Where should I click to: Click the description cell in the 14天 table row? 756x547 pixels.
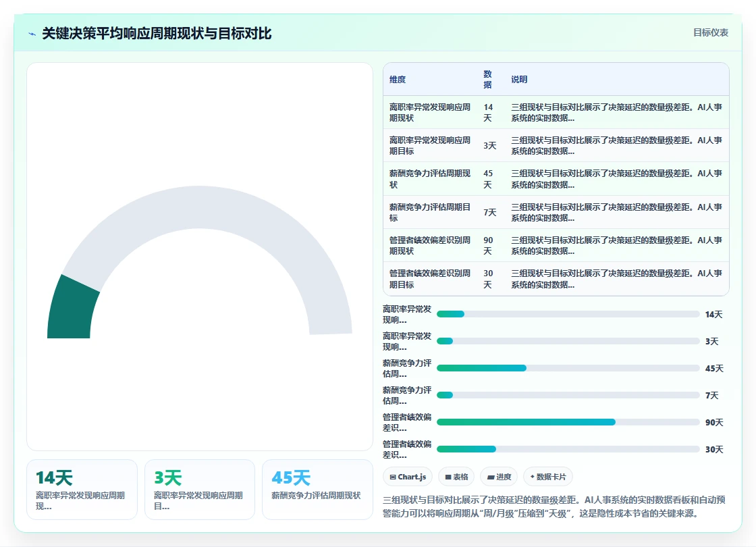pyautogui.click(x=617, y=112)
